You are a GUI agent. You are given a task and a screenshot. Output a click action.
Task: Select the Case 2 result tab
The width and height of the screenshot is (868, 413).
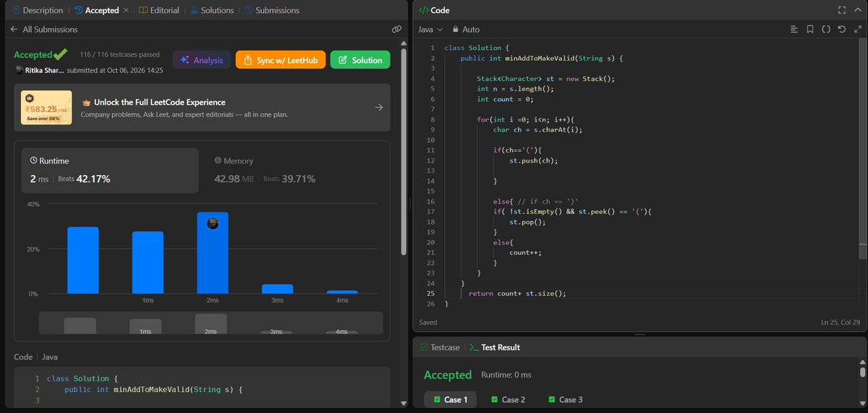point(508,399)
